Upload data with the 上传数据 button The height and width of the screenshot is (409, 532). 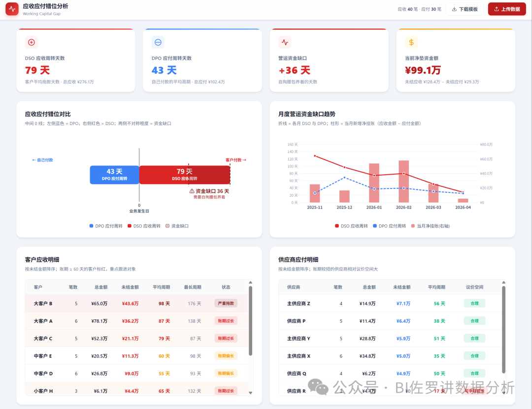tap(507, 9)
